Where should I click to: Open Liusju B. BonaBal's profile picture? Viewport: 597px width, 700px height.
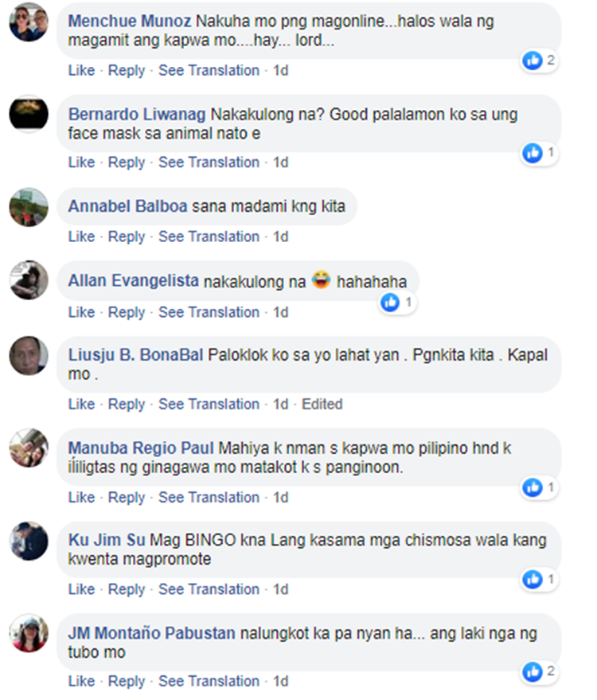pos(29,356)
